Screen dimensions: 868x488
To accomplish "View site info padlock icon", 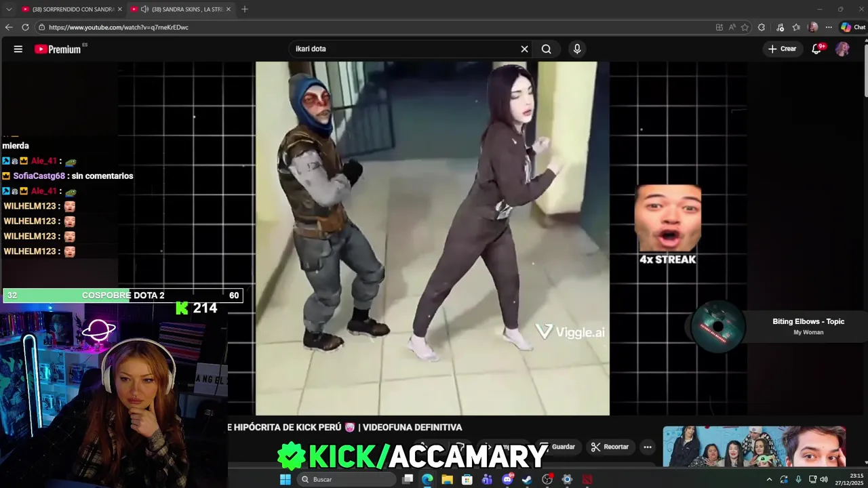I will click(41, 27).
